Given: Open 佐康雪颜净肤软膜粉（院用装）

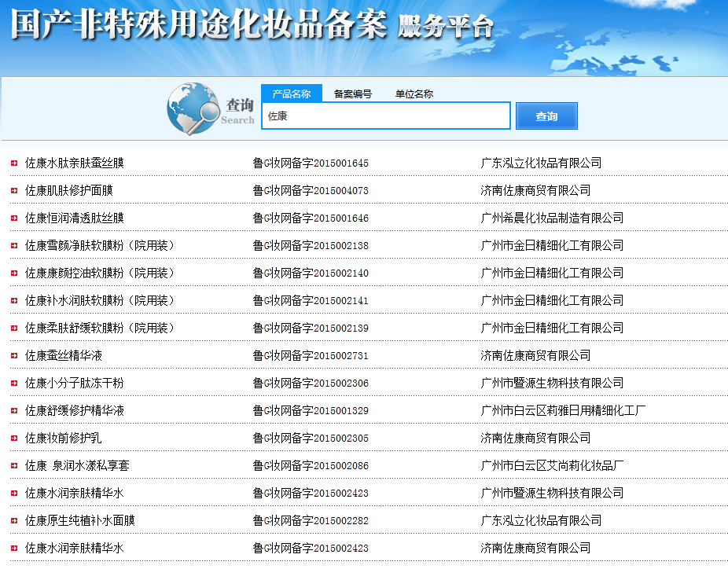Looking at the screenshot, I should [x=100, y=245].
